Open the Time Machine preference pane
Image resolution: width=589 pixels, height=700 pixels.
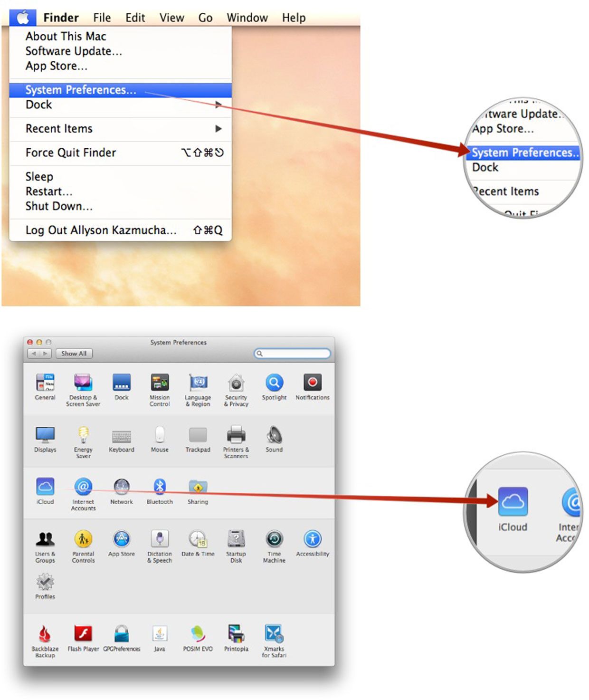pos(274,539)
